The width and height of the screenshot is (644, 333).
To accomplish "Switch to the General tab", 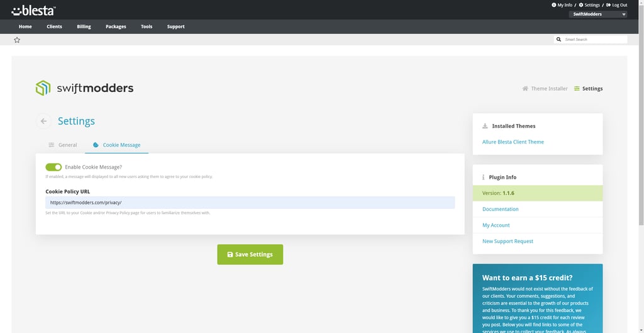I will (62, 145).
